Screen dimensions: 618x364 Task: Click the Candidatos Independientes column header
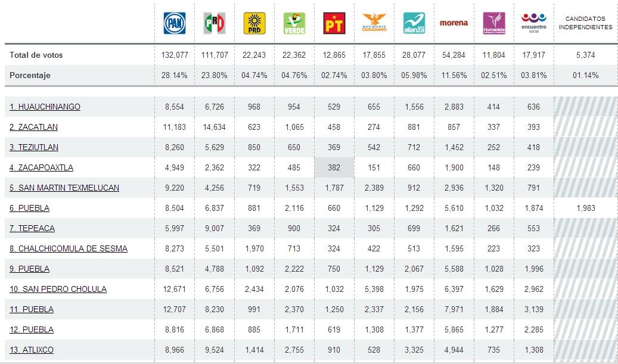point(586,23)
